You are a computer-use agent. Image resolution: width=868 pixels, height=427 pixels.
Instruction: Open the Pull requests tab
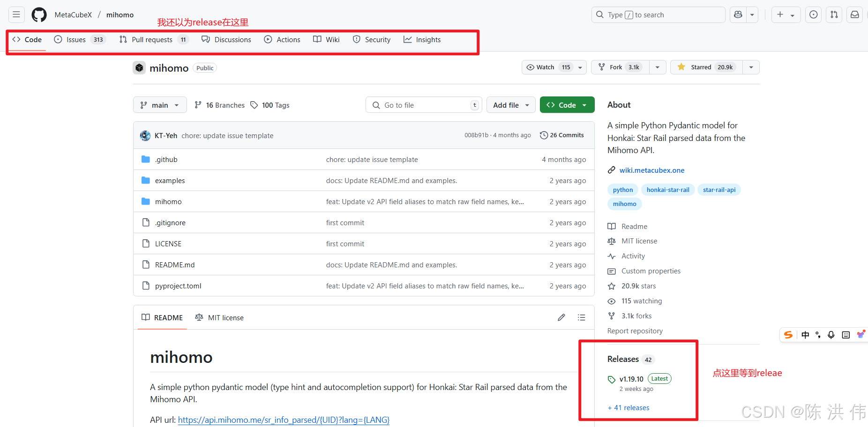(154, 40)
